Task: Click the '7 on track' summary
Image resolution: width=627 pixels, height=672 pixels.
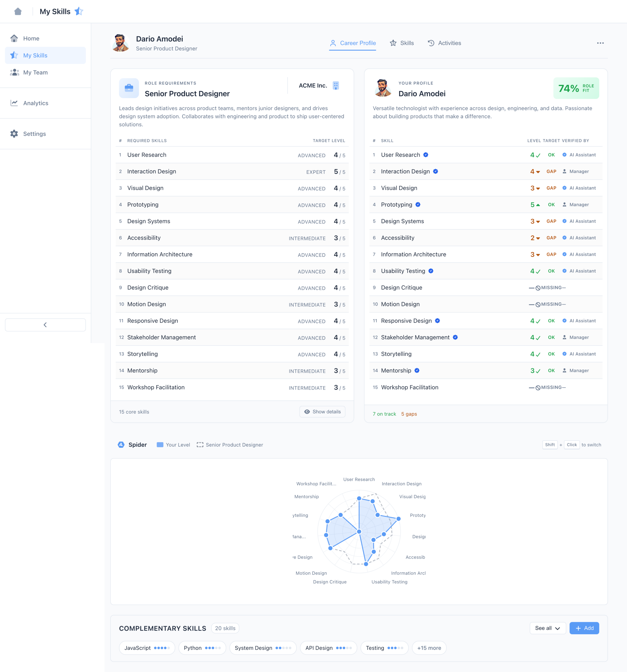Action: coord(384,414)
